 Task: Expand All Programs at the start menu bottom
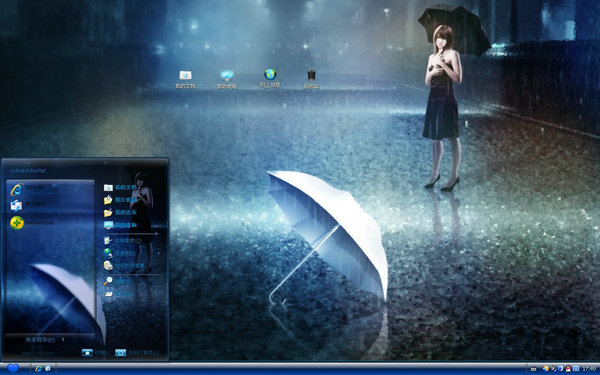[x=45, y=339]
